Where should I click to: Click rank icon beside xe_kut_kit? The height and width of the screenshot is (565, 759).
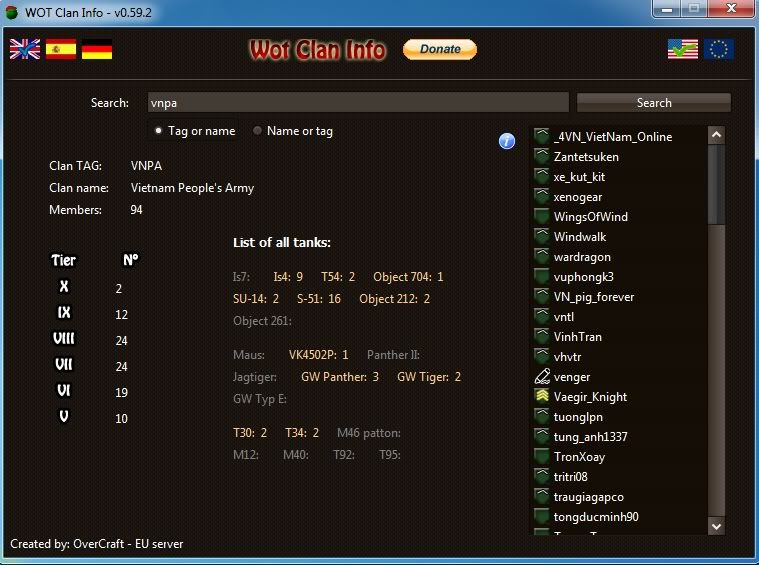[x=542, y=176]
